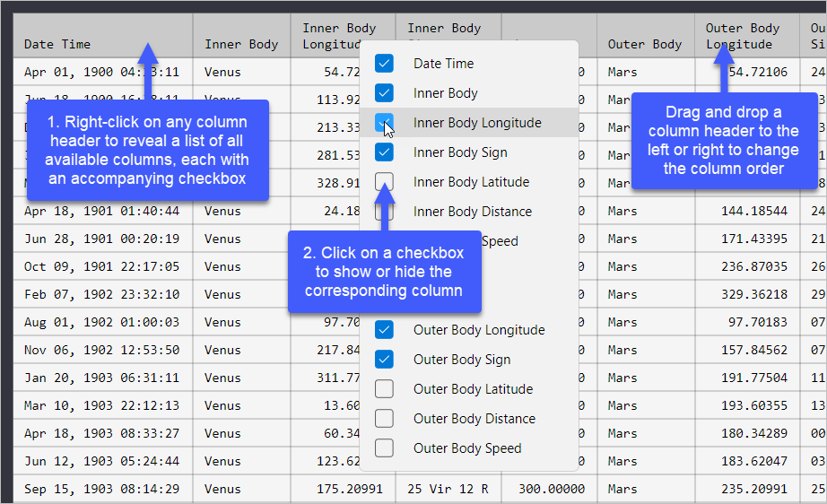Select date cell Oct 09, 1901 22:17:05
This screenshot has width=827, height=504.
point(101,266)
